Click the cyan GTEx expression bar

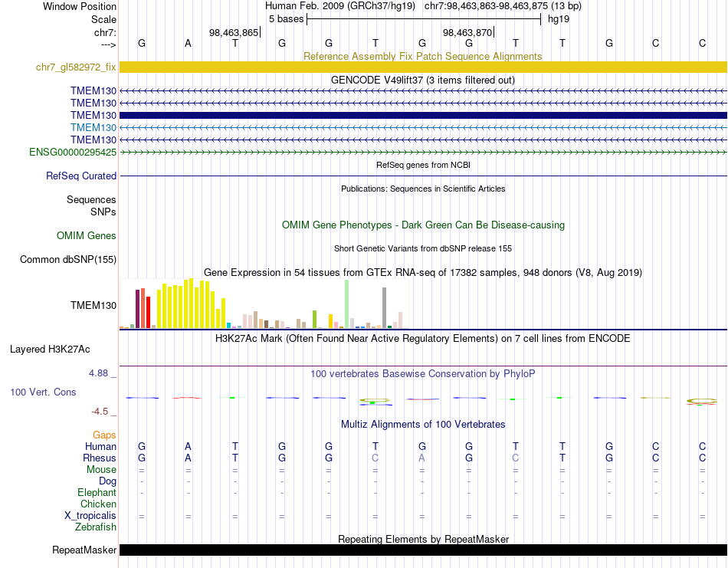pos(228,325)
